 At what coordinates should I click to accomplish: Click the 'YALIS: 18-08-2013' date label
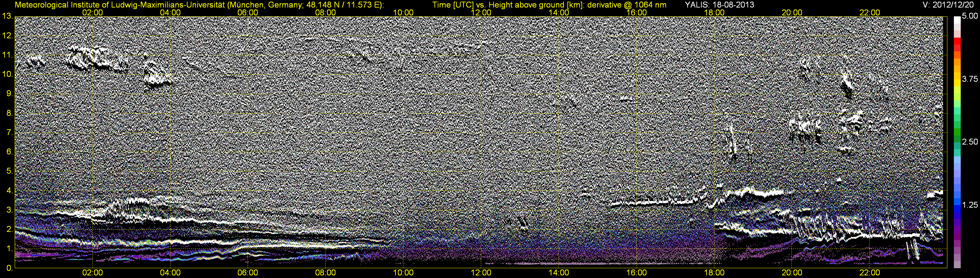[719, 5]
